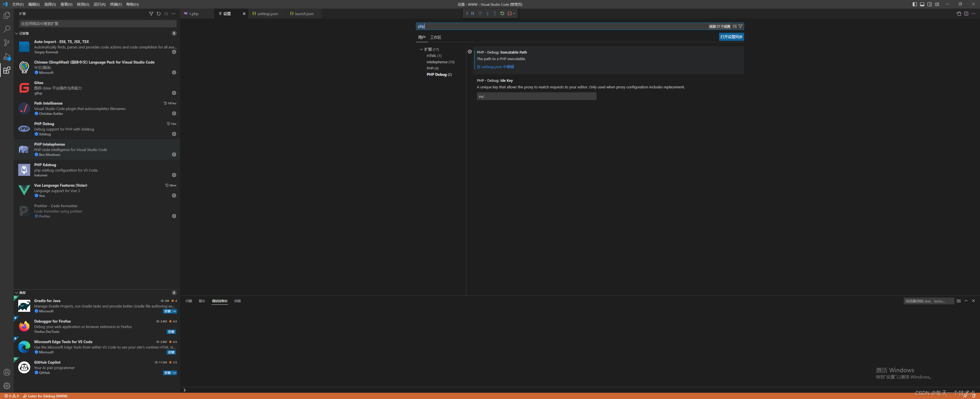
Task: Toggle the secondary sidebar
Action: coord(929,4)
